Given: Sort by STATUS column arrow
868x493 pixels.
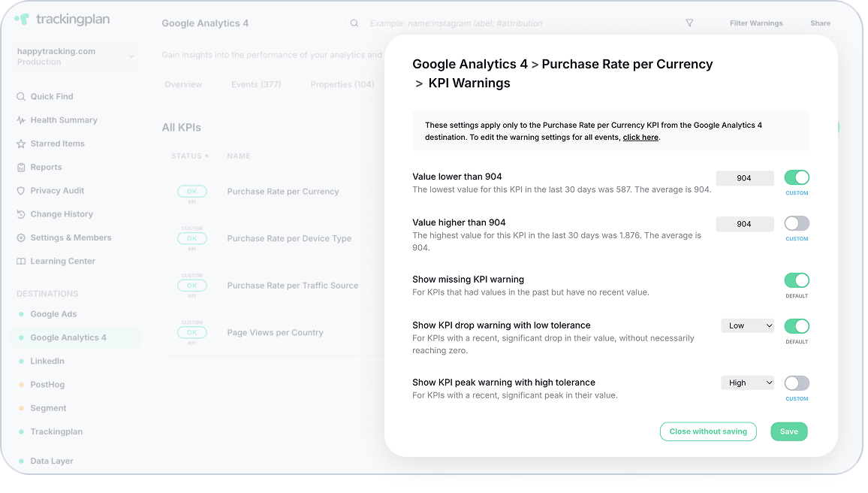Looking at the screenshot, I should [206, 156].
